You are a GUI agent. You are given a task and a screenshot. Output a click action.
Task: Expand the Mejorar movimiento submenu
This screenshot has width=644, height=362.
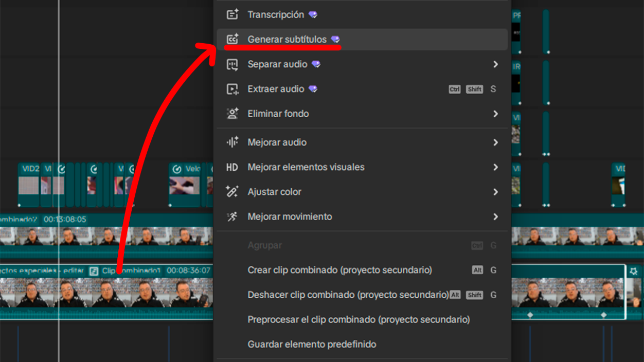tap(495, 216)
